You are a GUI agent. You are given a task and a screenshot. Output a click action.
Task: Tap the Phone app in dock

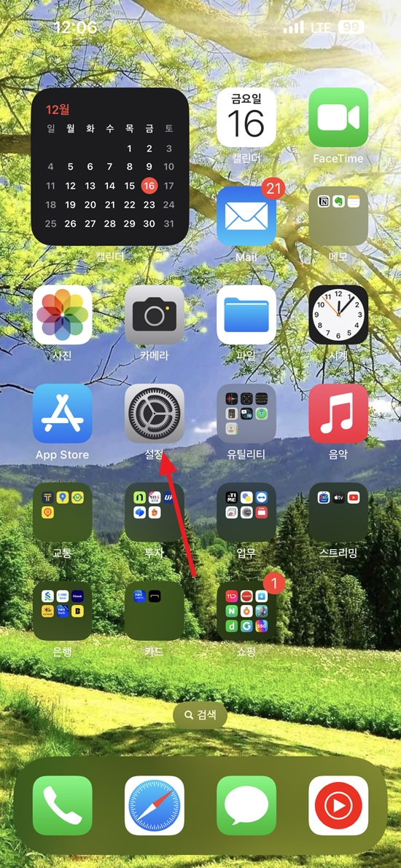pos(63,805)
